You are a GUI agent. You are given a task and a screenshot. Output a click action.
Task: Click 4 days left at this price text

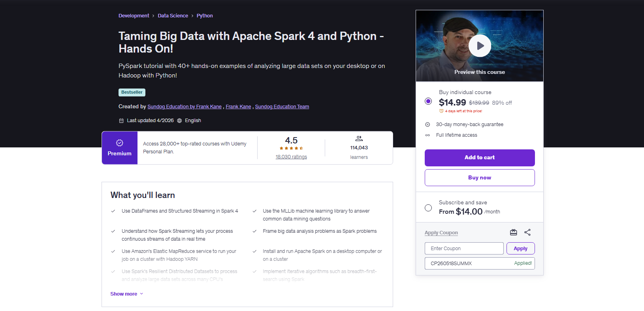pos(463,111)
